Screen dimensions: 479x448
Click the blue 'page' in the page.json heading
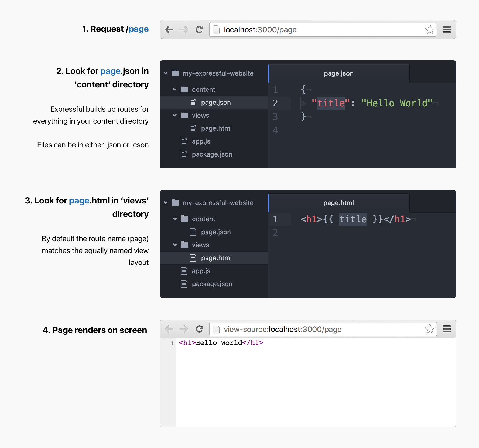click(110, 71)
